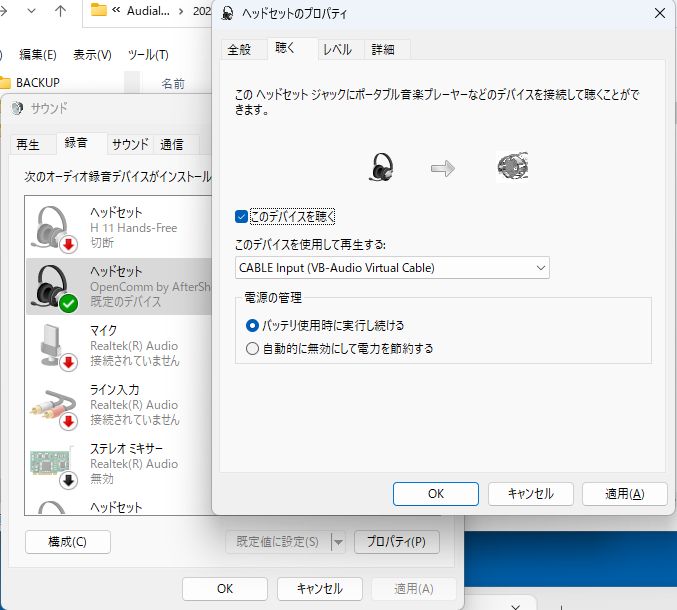Open 既定値に設定 dropdown arrow
Image resolution: width=677 pixels, height=610 pixels.
(x=338, y=542)
